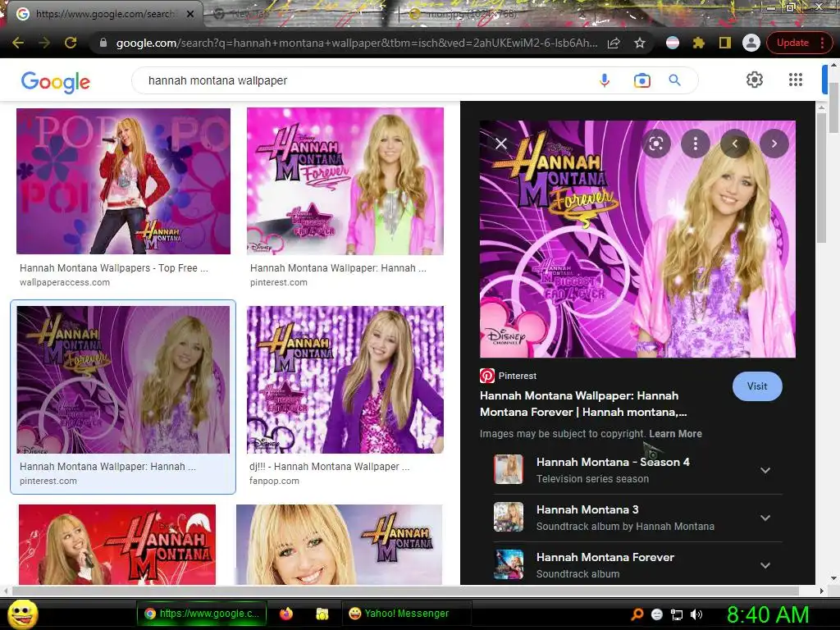
Task: Click 'dj!!! - Hannah Montana Wallpaper ...' caption
Action: [x=330, y=467]
